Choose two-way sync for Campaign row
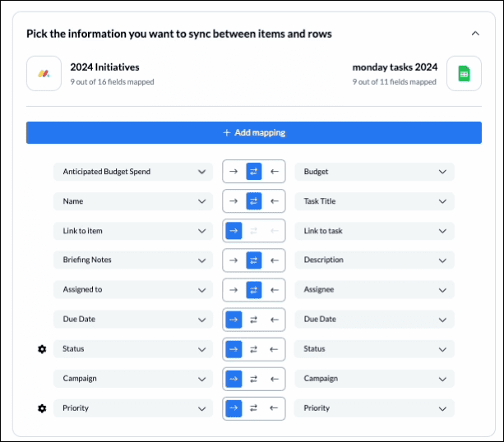504x442 pixels. (253, 379)
